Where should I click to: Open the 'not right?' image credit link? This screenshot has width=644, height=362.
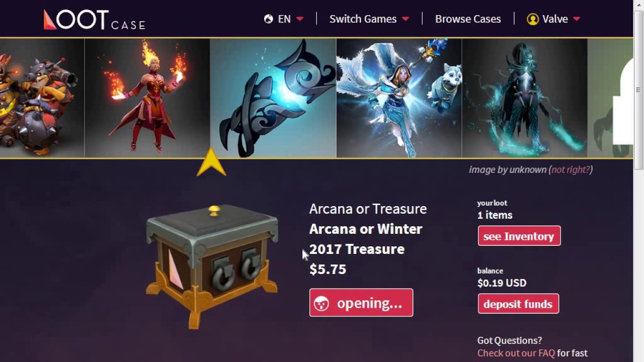pyautogui.click(x=571, y=169)
